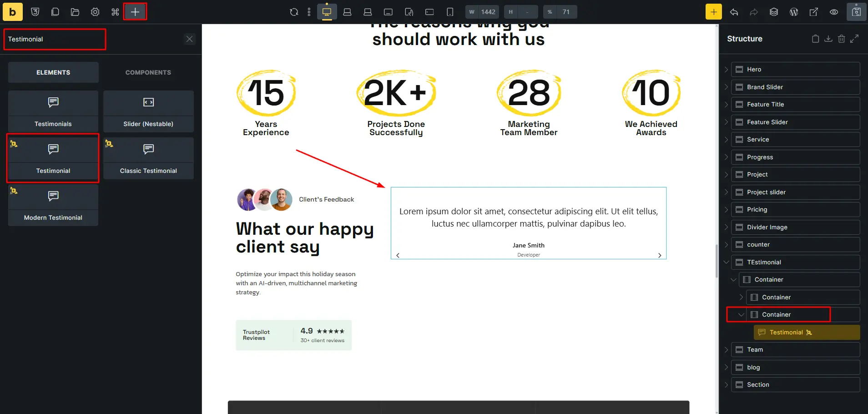This screenshot has width=868, height=414.
Task: Toggle expand-all arrows in Structure panel
Action: pos(854,39)
